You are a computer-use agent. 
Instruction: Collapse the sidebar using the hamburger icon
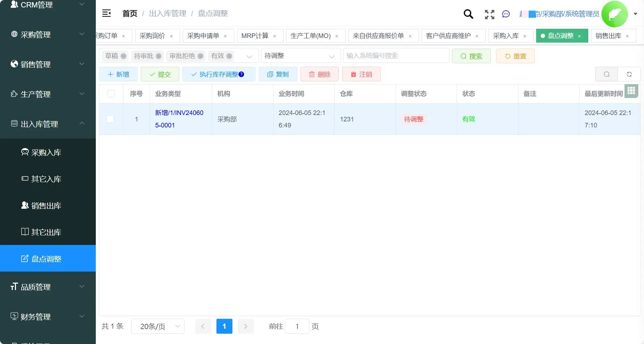click(106, 13)
